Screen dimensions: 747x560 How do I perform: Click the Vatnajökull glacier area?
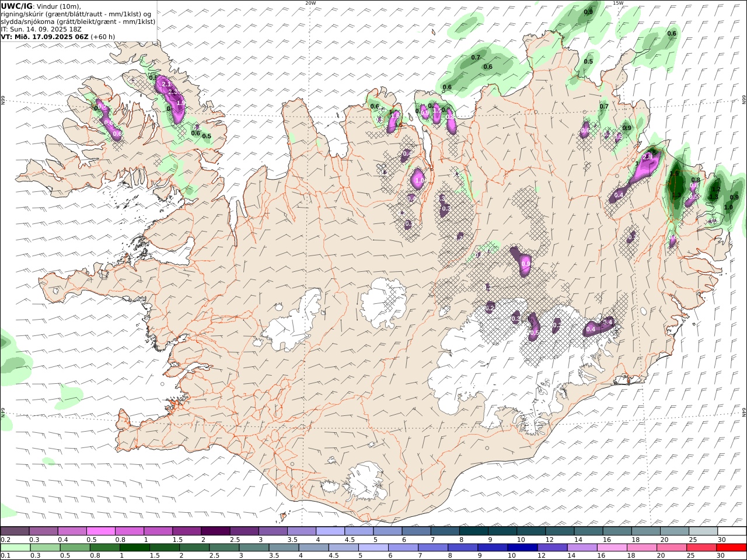point(514,362)
